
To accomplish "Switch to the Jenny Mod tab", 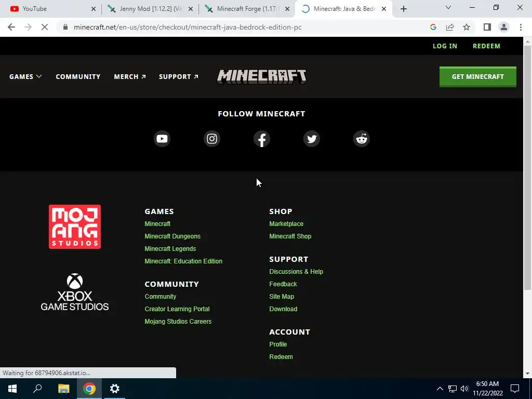I will point(151,9).
